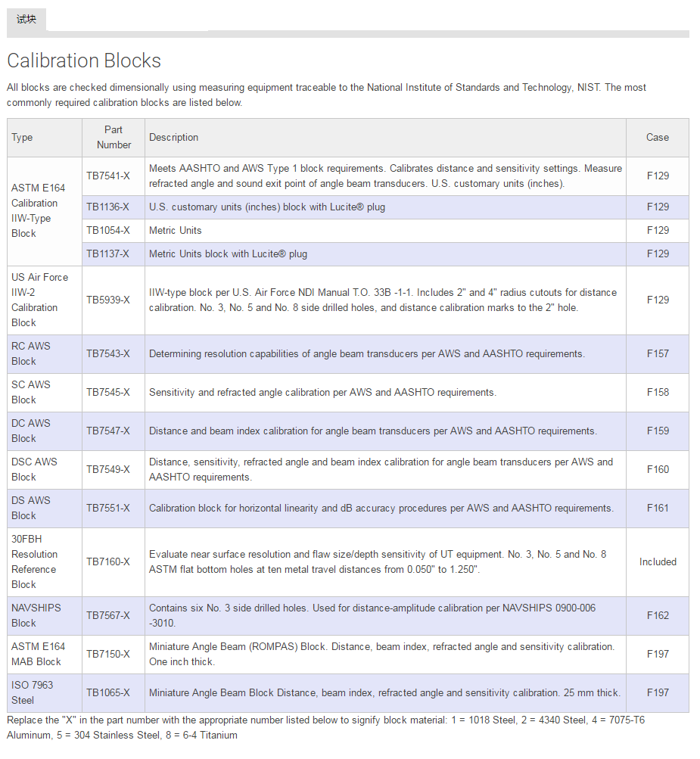
Task: Select part number TB7541-X
Action: [x=108, y=176]
